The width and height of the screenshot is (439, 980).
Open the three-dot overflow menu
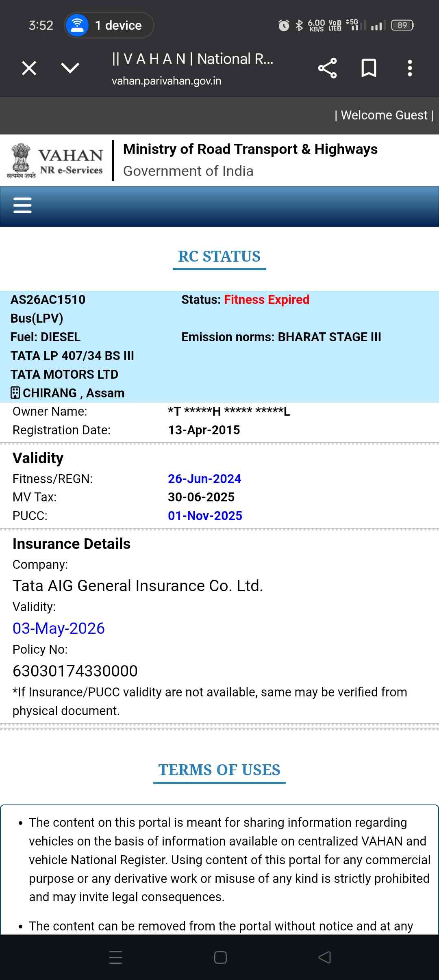pos(410,68)
